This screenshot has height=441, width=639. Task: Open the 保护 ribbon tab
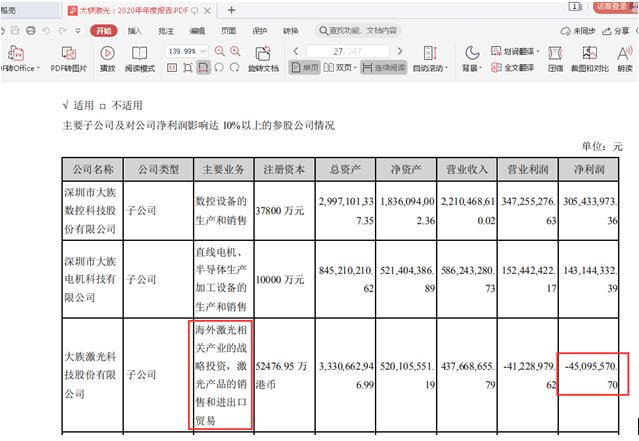point(260,31)
